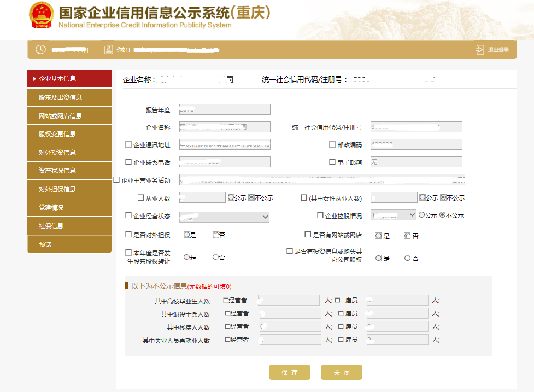Select 否 for 是否有网站或网店
The width and height of the screenshot is (534, 392).
(x=408, y=235)
